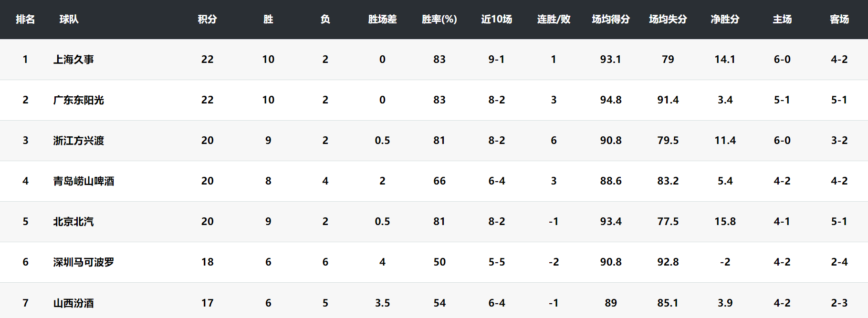The width and height of the screenshot is (868, 318).
Task: Click the 负 column header
Action: [325, 19]
